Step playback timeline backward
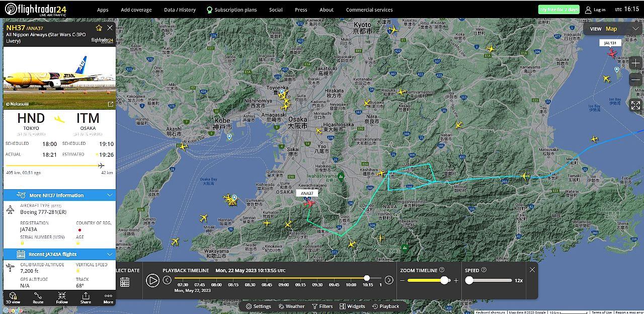 coord(167,280)
